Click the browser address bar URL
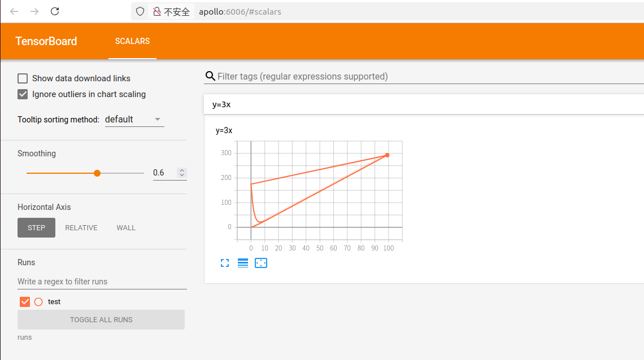Viewport: 644px width, 360px height. [x=240, y=11]
